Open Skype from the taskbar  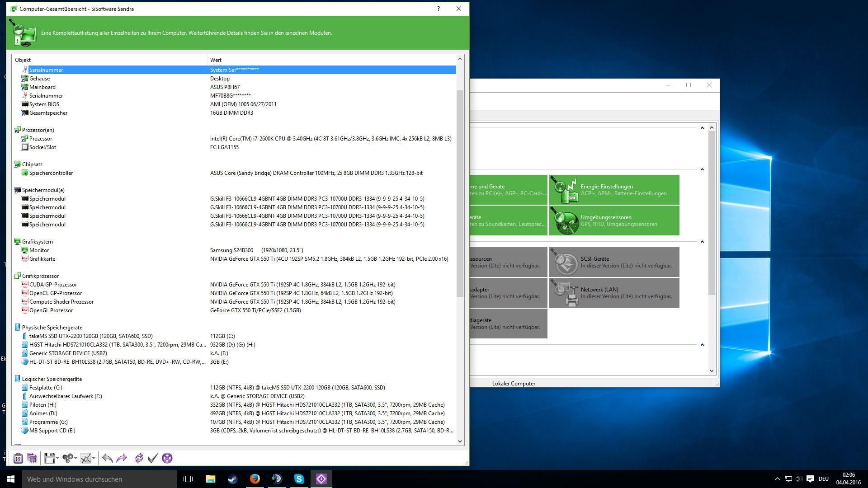coord(299,479)
